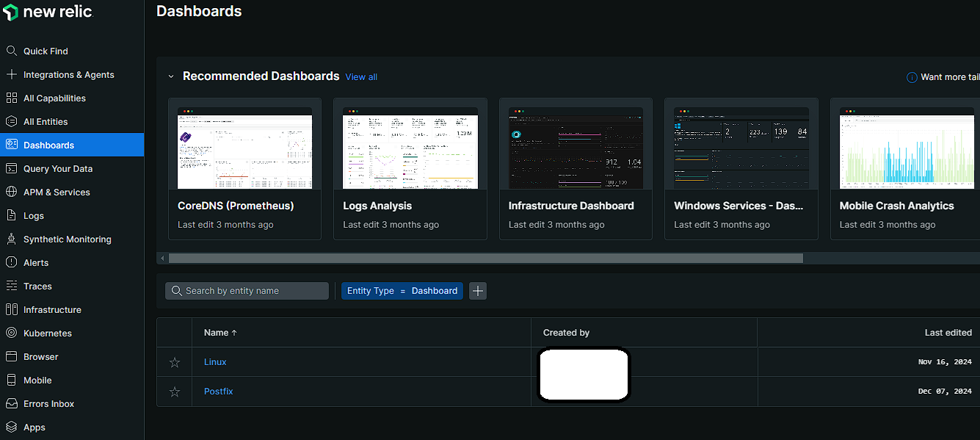
Task: Open the Postfix dashboard link
Action: click(x=218, y=392)
